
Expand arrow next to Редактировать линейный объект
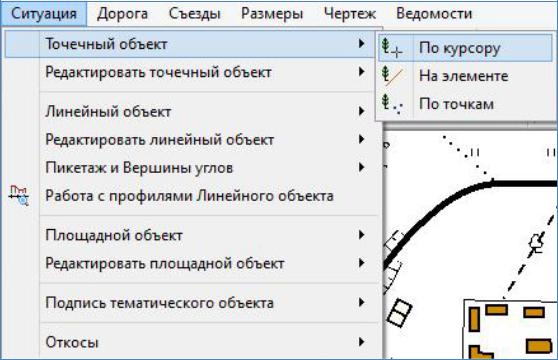(x=362, y=139)
